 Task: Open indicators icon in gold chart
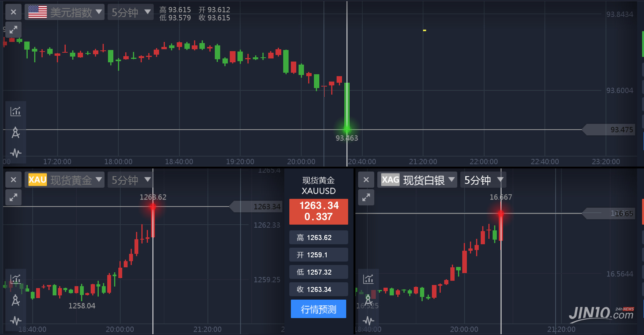click(15, 279)
